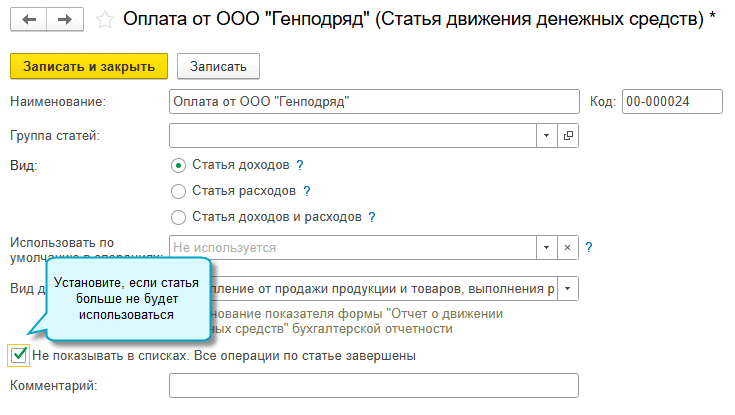
Task: Click the Записать button
Action: tap(218, 66)
